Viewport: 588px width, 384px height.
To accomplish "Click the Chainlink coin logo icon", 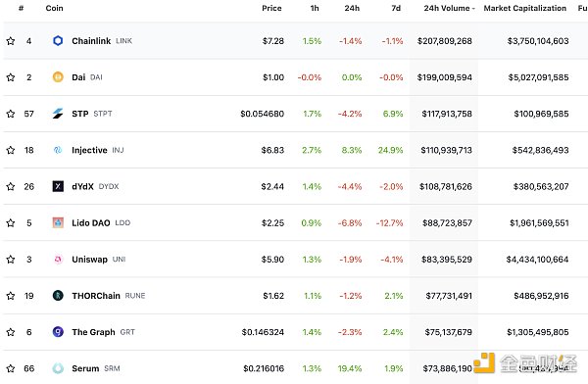I will click(x=58, y=40).
